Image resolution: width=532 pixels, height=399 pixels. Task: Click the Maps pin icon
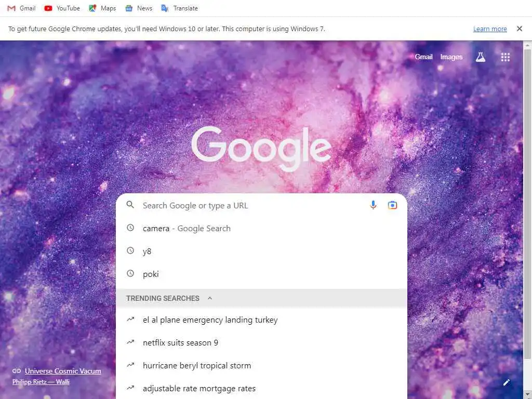click(92, 8)
